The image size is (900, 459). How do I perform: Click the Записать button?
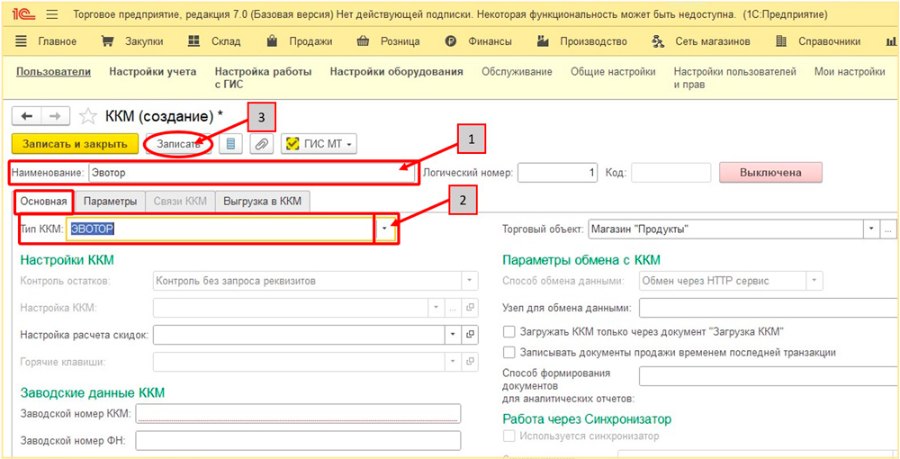179,145
